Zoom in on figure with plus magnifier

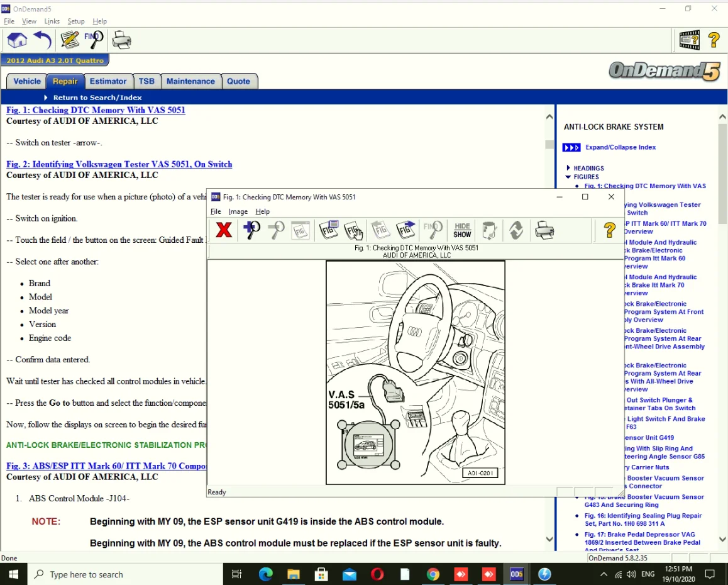pos(252,230)
